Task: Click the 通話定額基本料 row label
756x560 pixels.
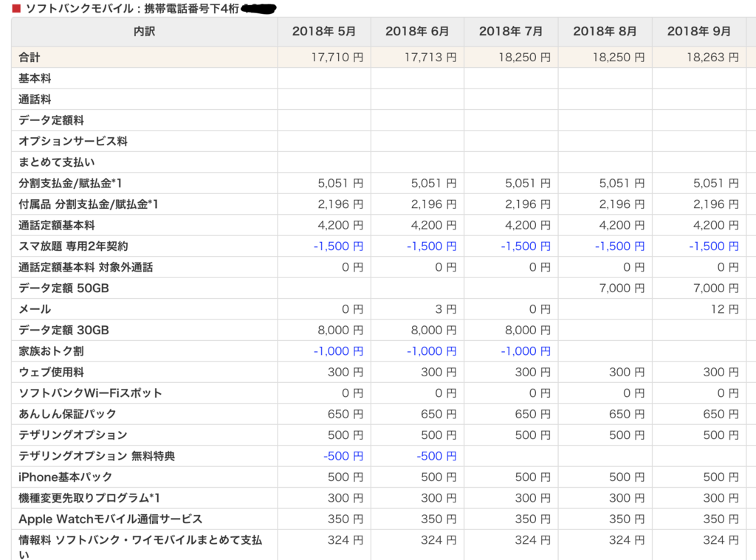Action: pyautogui.click(x=56, y=225)
